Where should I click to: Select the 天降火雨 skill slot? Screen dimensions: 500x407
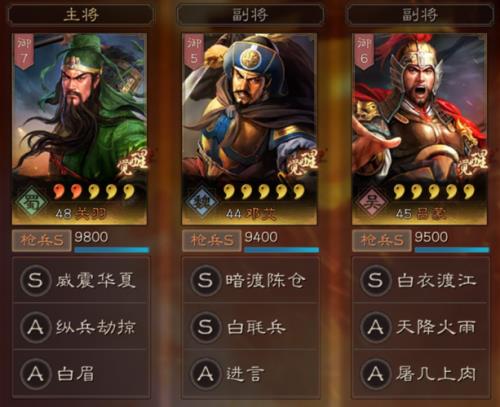(x=421, y=327)
